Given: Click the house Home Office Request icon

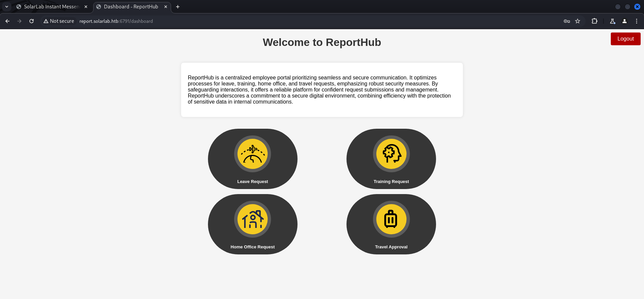Looking at the screenshot, I should tap(253, 219).
